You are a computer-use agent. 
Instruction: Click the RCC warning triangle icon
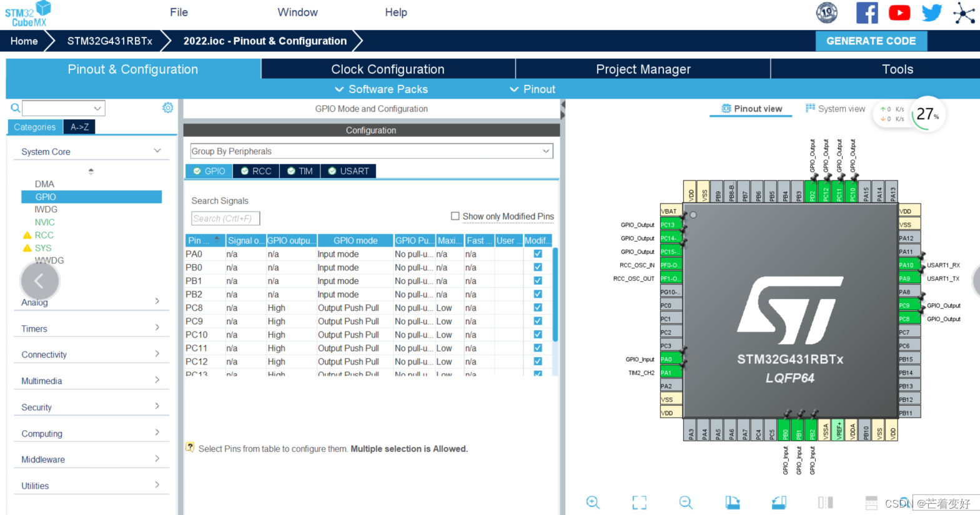point(27,235)
